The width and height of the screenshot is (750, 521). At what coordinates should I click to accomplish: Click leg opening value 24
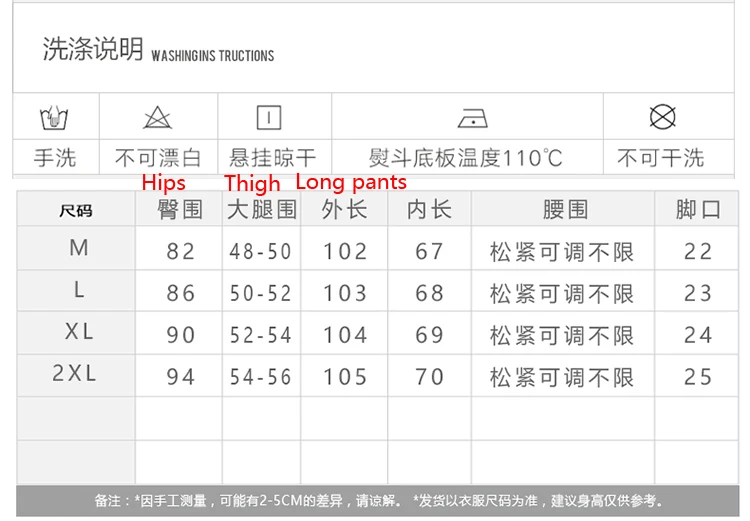698,335
